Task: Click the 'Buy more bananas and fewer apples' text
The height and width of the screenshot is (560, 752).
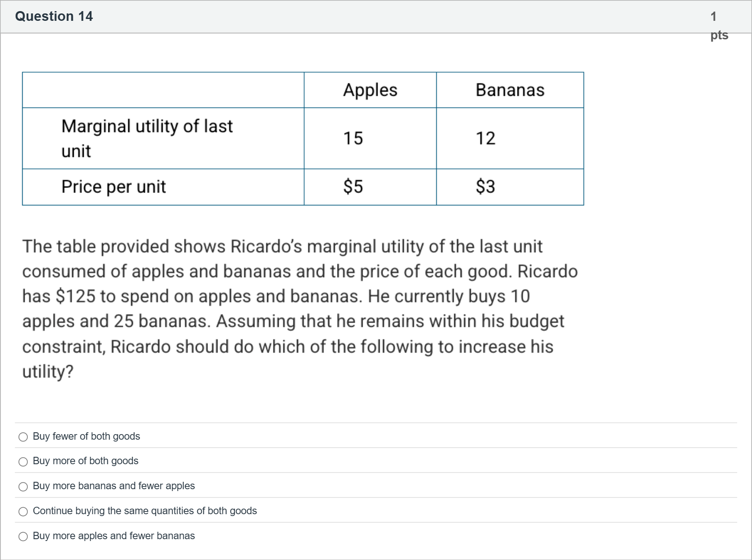Action: point(114,486)
